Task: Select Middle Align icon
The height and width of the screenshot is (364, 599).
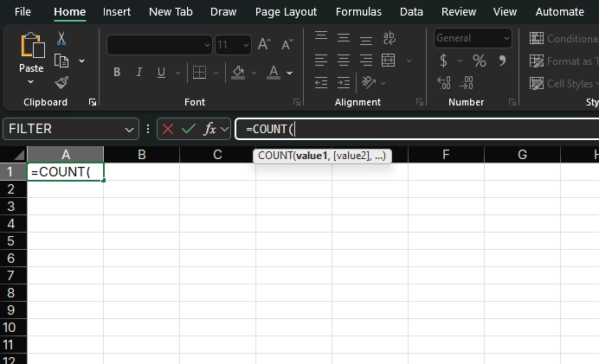Action: [344, 38]
